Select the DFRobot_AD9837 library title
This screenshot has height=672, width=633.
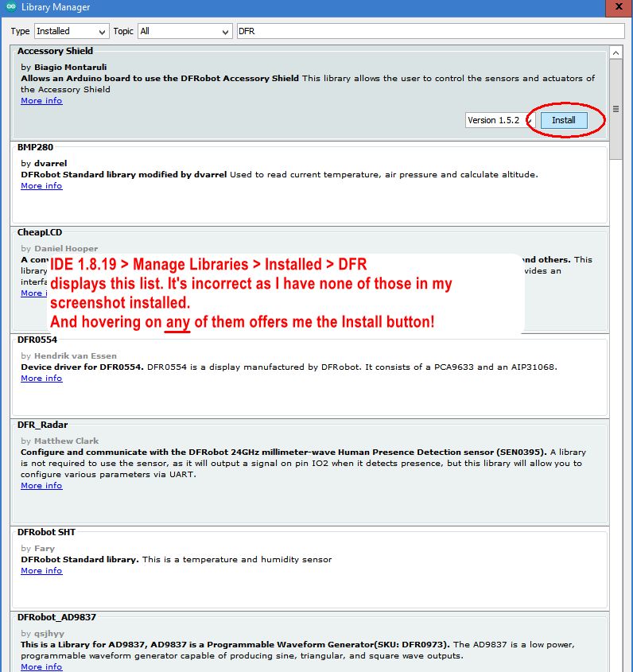tap(56, 618)
